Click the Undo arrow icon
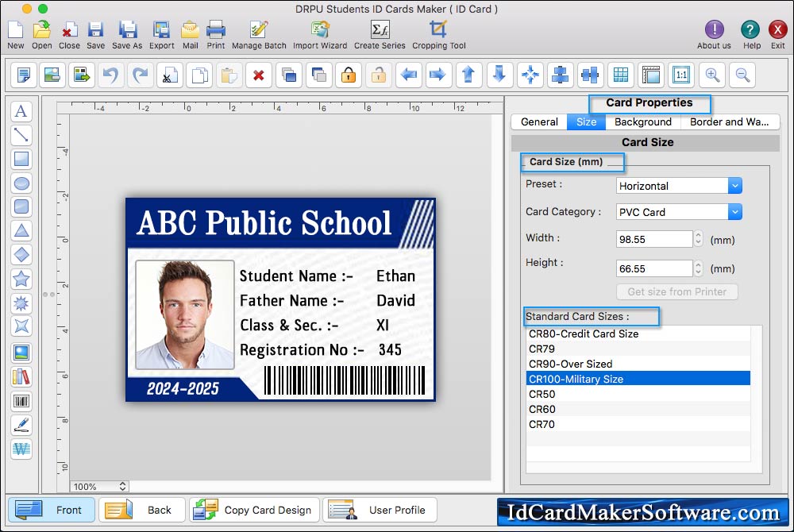Image resolution: width=794 pixels, height=532 pixels. tap(110, 75)
